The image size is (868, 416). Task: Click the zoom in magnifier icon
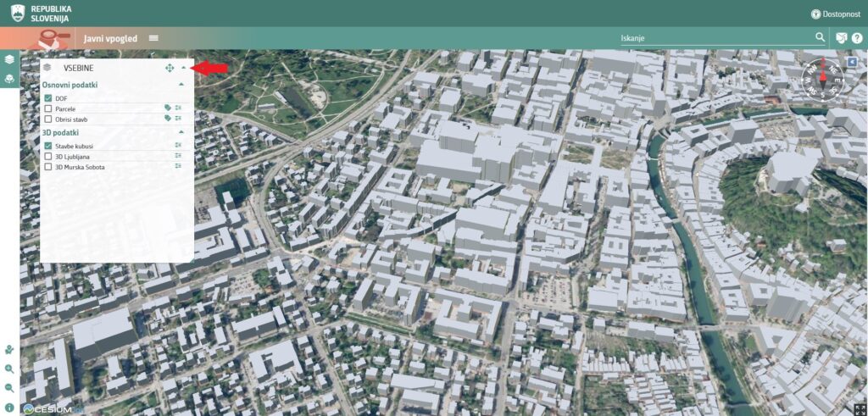coord(9,369)
